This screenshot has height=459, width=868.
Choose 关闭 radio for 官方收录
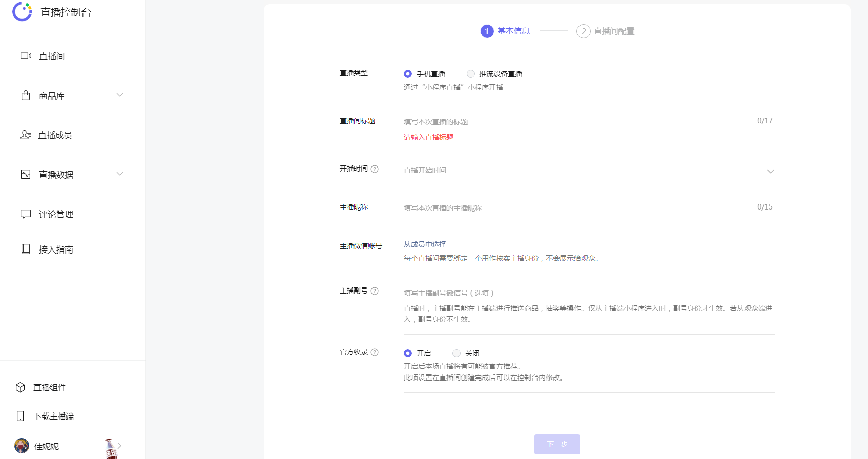(x=457, y=353)
